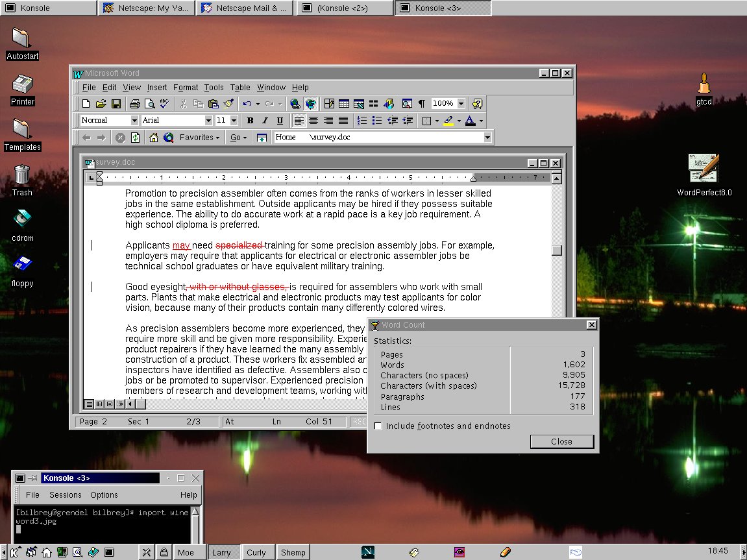Expand the Normal style dropdown

point(134,121)
